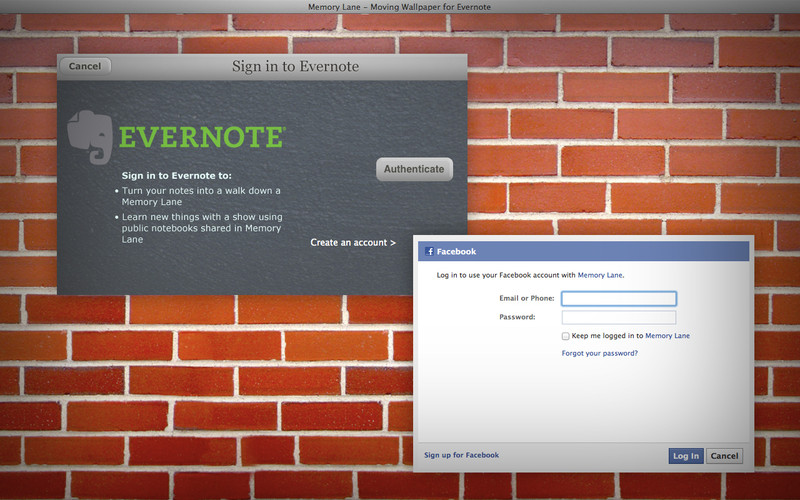800x500 pixels.
Task: Click the Facebook 'f' logo icon
Action: point(429,251)
